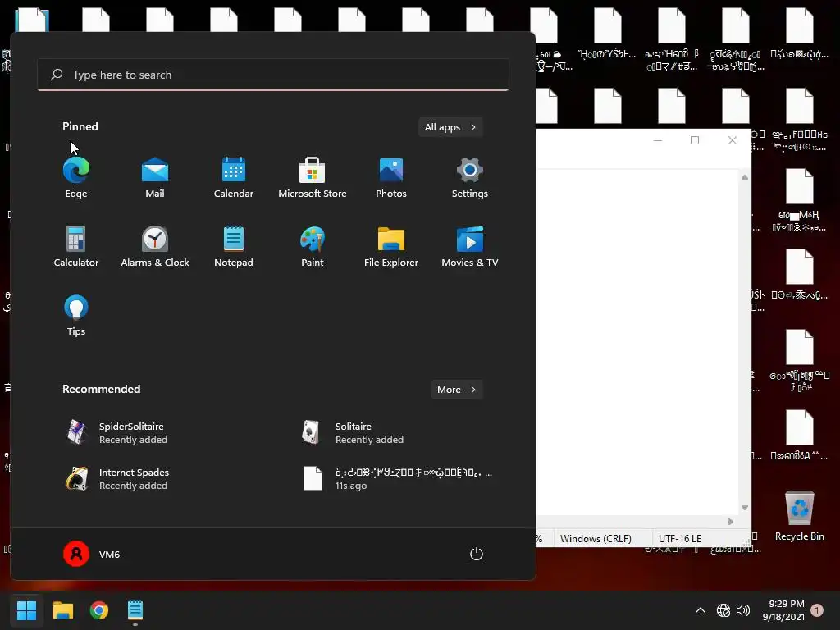Open Microsoft Store from Start menu
The height and width of the screenshot is (630, 840).
313,178
